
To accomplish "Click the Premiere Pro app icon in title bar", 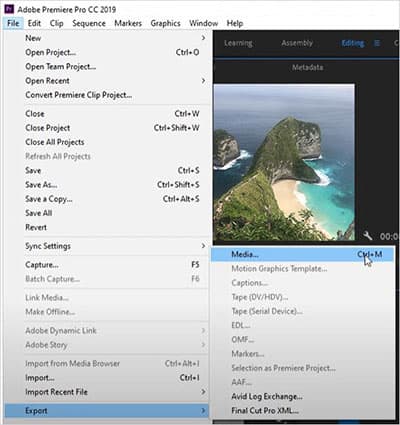I will [9, 9].
